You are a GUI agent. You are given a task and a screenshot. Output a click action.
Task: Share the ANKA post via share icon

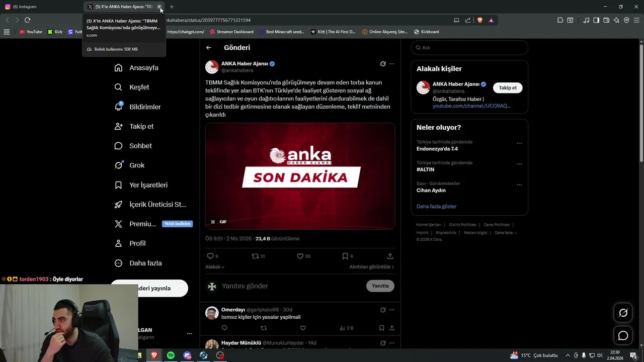pyautogui.click(x=390, y=256)
